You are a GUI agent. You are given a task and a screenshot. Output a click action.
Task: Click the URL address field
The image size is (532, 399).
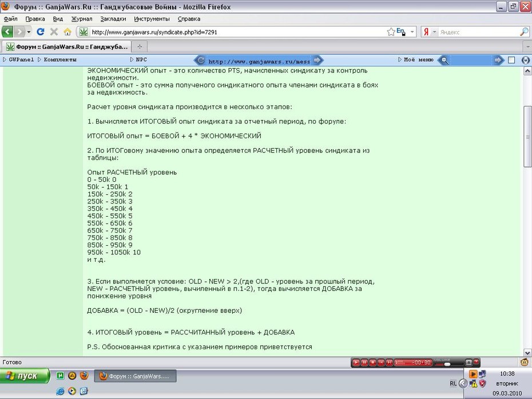pyautogui.click(x=237, y=32)
